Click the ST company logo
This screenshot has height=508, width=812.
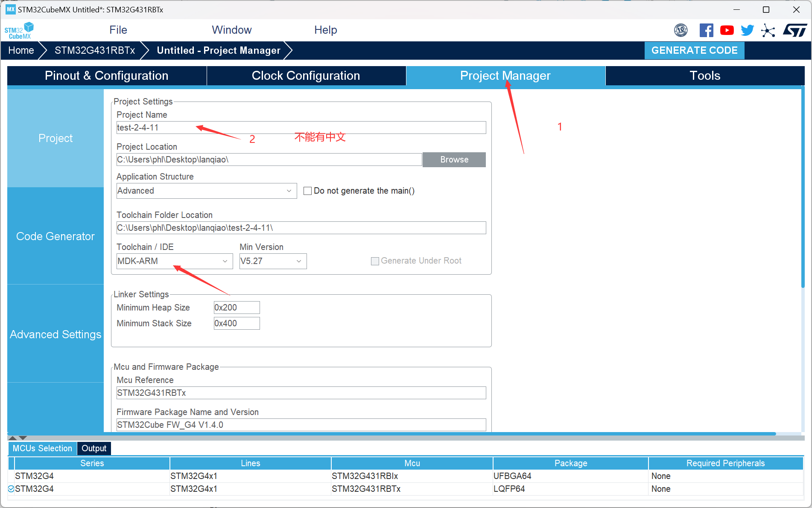(794, 30)
